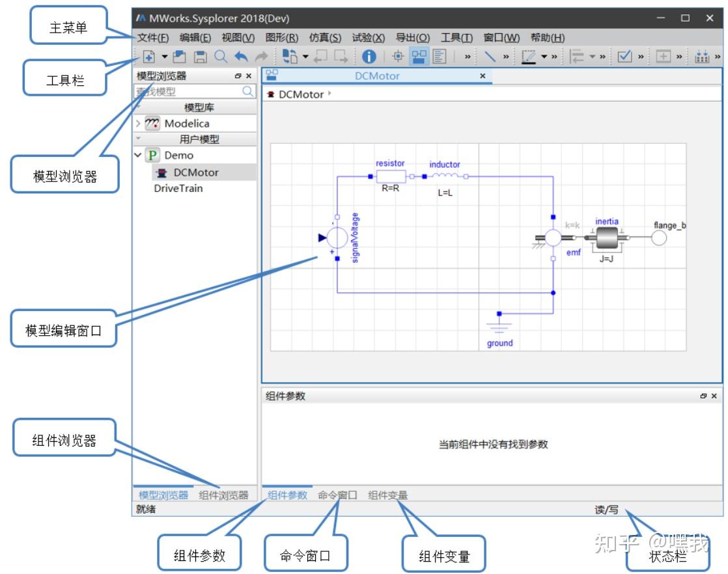Screen dimensions: 728x574
Task: Click the blue Information icon
Action: click(369, 57)
